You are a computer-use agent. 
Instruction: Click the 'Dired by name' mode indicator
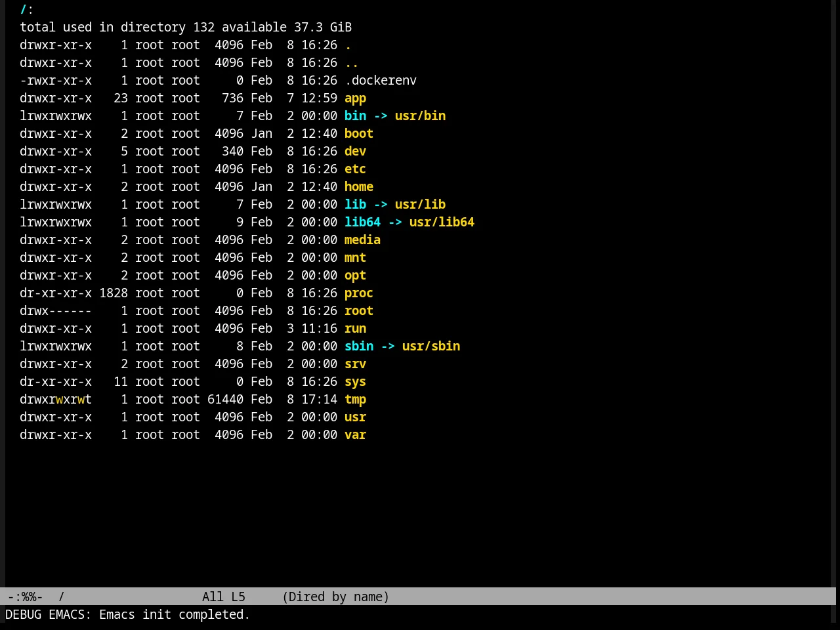(335, 597)
